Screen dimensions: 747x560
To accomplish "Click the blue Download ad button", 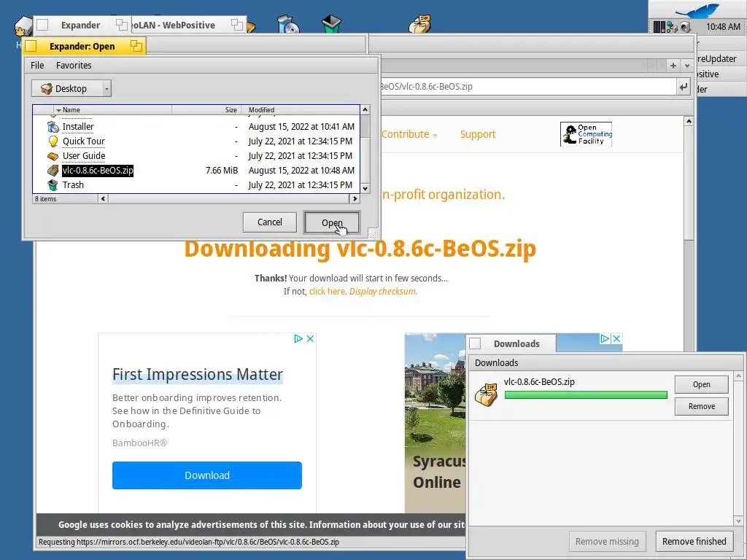I will (x=207, y=475).
